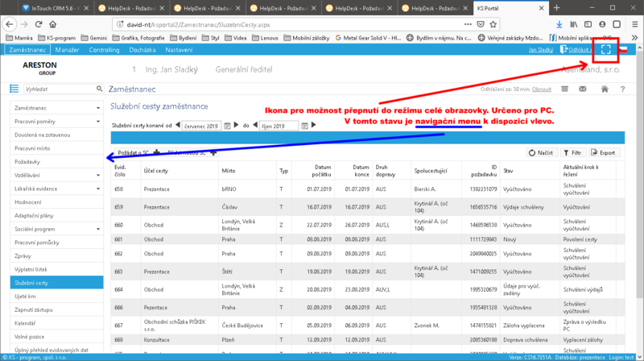Click the Export button

(x=604, y=152)
